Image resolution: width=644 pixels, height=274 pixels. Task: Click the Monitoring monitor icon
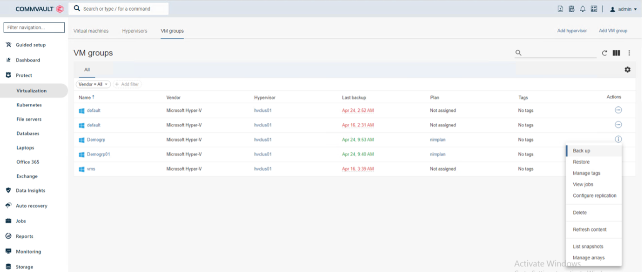click(8, 251)
